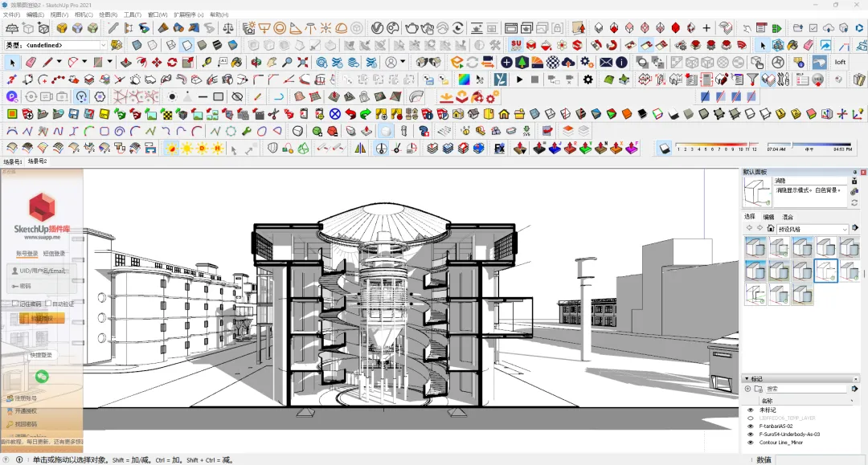Switch to the 编辑 tab in styles panel
Viewport: 868px width, 465px height.
769,217
